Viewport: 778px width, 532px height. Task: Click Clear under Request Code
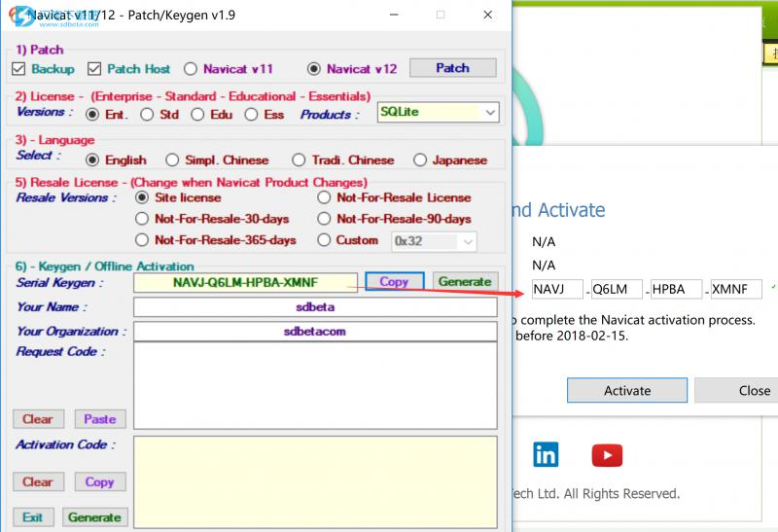pos(38,419)
